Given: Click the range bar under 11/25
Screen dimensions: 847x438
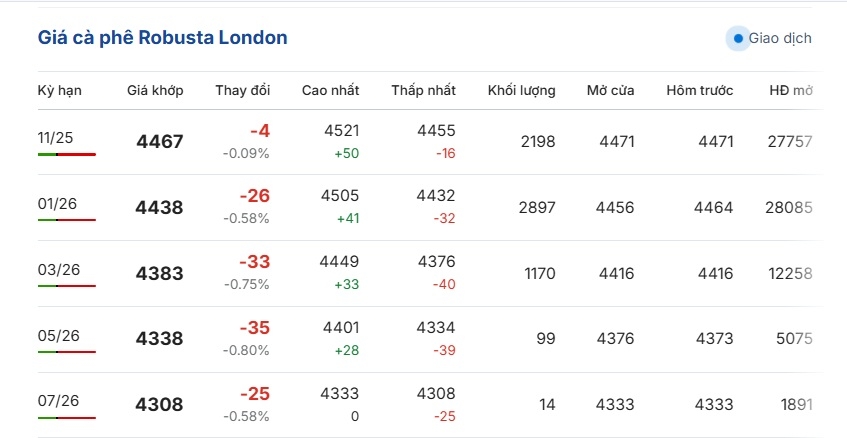Looking at the screenshot, I should (67, 154).
